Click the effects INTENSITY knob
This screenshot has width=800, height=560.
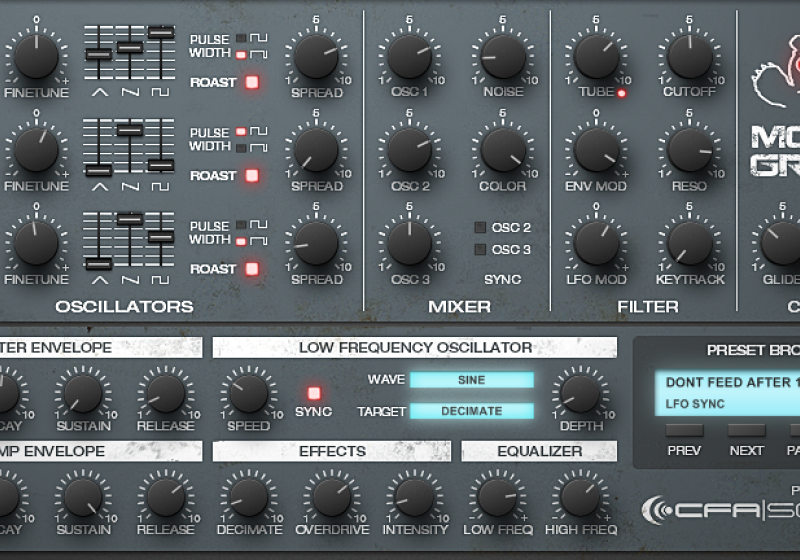pos(415,498)
